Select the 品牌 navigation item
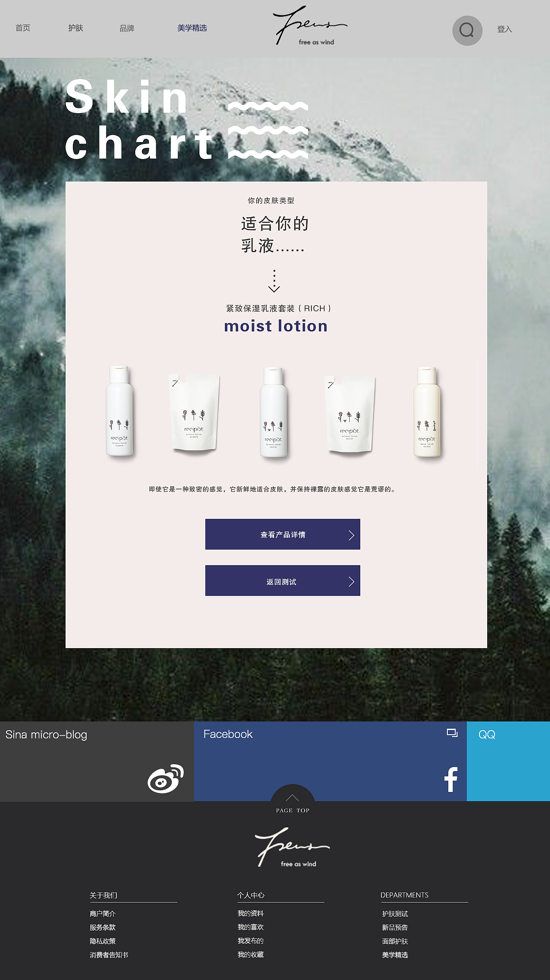 [127, 28]
